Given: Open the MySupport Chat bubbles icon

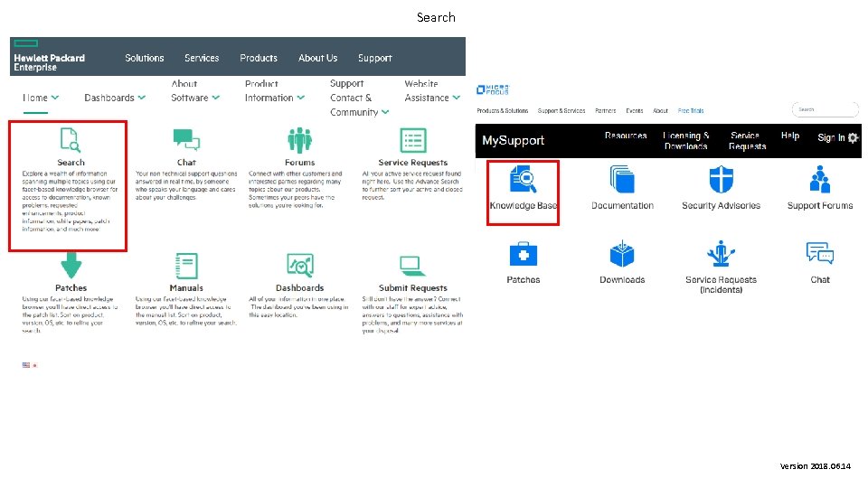Looking at the screenshot, I should pos(820,254).
